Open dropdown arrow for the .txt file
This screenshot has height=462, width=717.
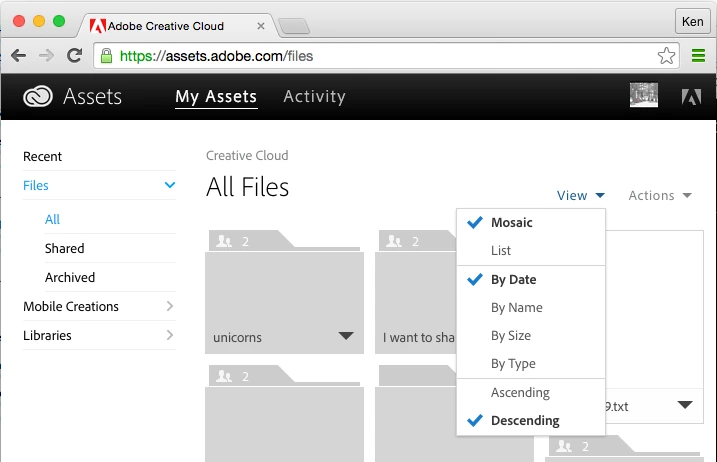click(685, 405)
